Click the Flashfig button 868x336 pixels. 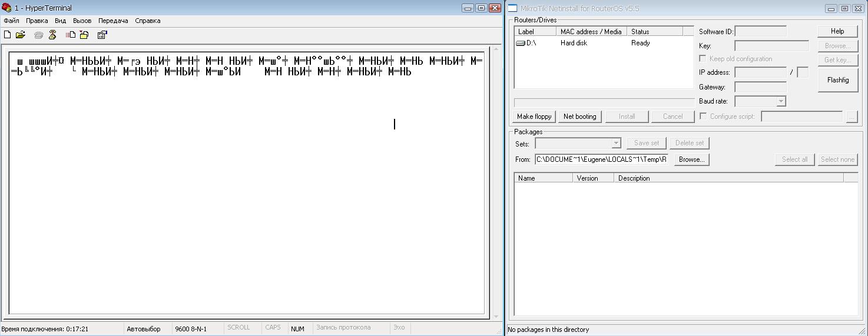837,80
